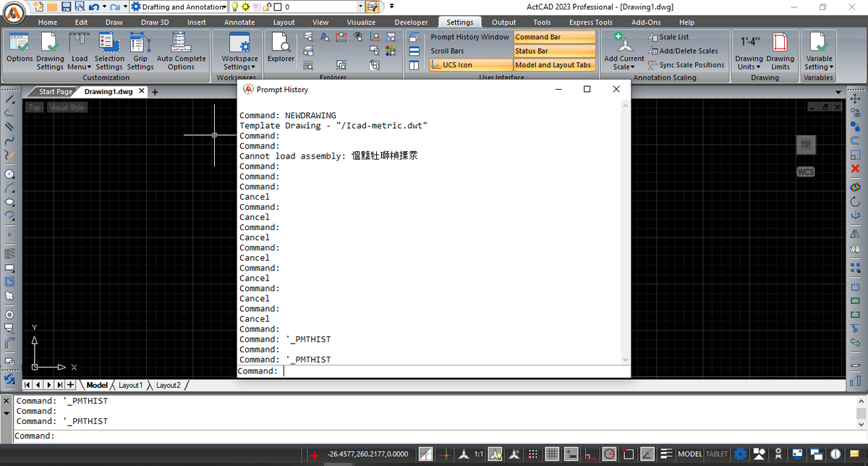Click the Undo arrow in quick access toolbar
This screenshot has width=868, height=466.
point(95,7)
